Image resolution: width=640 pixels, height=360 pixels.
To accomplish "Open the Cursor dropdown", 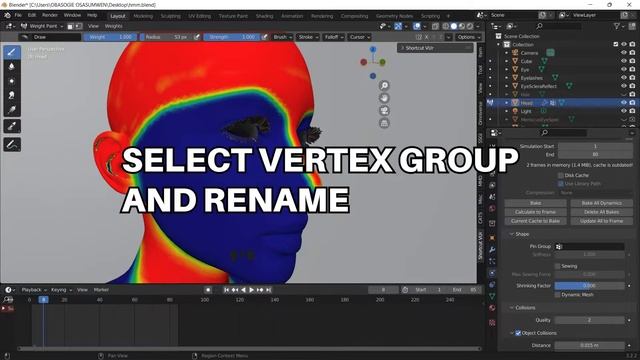I will click(x=359, y=37).
